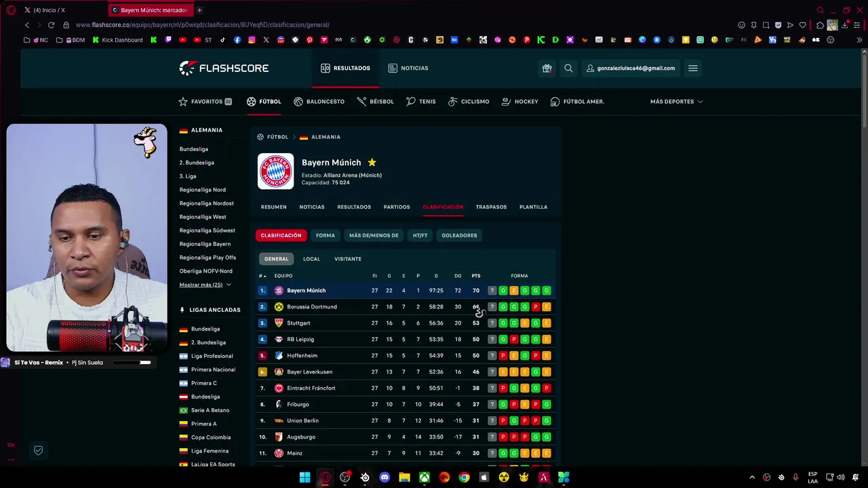Switch standings to Local
The height and width of the screenshot is (488, 868).
tap(311, 259)
